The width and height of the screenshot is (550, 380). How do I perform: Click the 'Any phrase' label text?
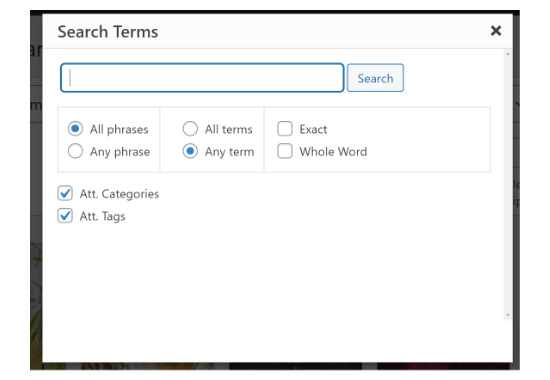pos(120,152)
